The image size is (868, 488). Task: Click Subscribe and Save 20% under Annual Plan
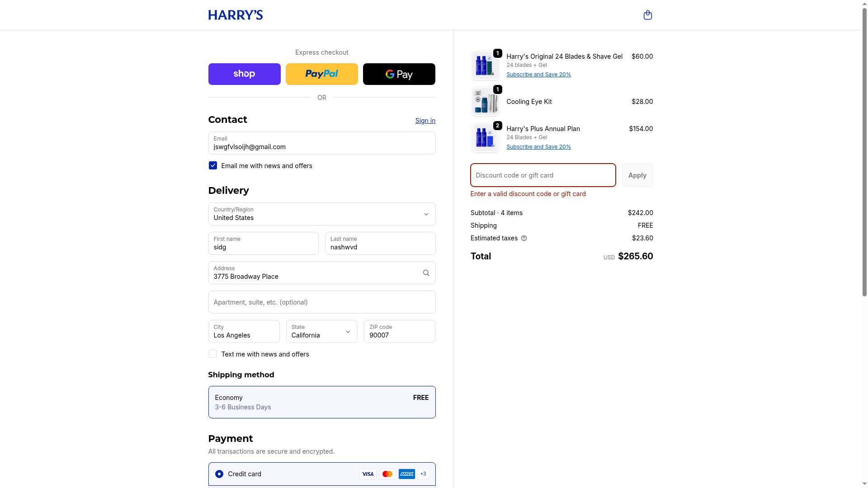538,147
